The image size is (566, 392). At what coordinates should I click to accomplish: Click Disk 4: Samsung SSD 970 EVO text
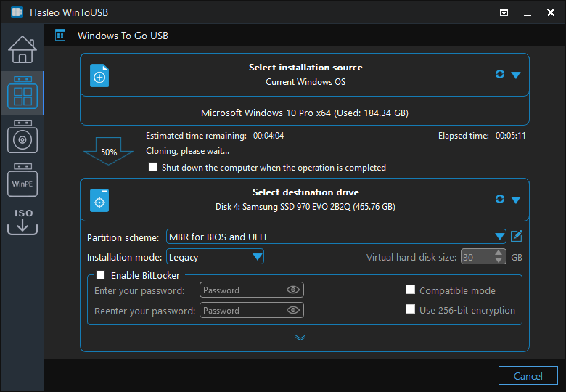click(305, 206)
